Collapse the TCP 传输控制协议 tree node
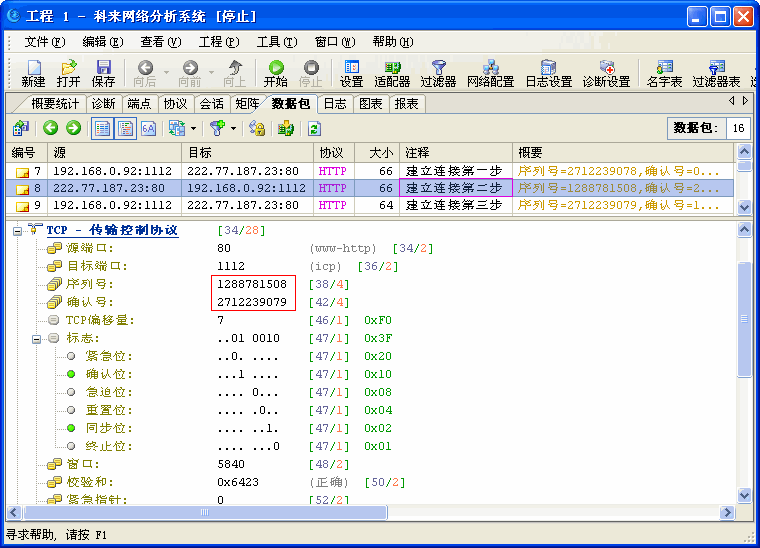 pyautogui.click(x=17, y=231)
